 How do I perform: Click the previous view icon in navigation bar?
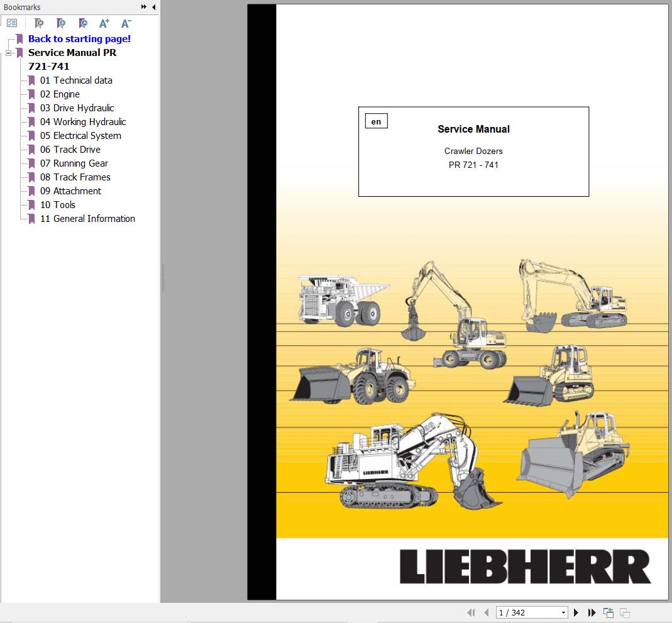[x=608, y=613]
